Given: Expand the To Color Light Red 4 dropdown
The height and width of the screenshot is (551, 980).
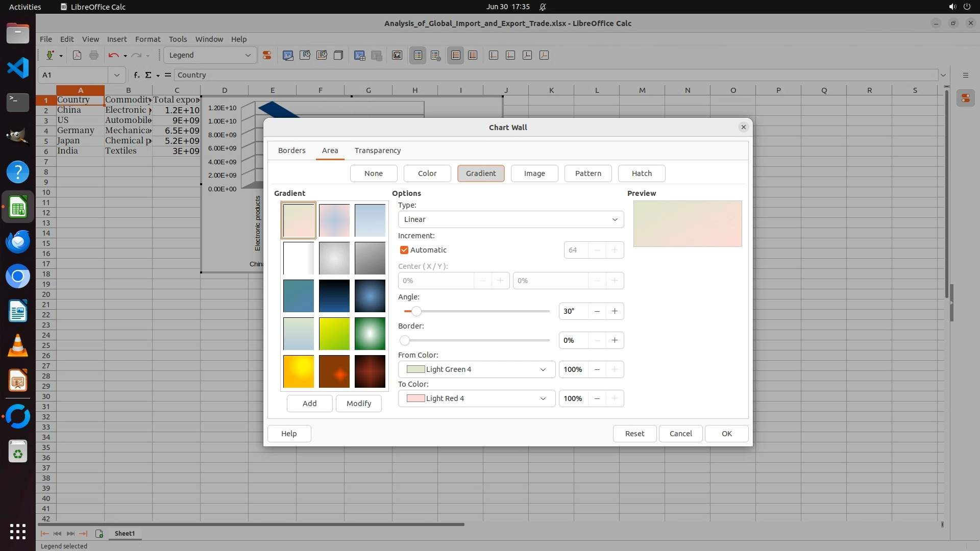Looking at the screenshot, I should coord(476,398).
